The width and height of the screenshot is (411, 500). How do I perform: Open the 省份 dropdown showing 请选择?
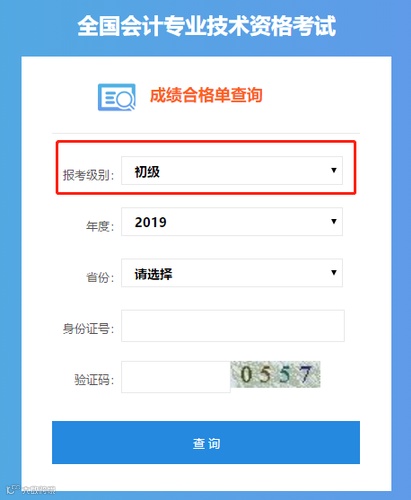pos(232,273)
